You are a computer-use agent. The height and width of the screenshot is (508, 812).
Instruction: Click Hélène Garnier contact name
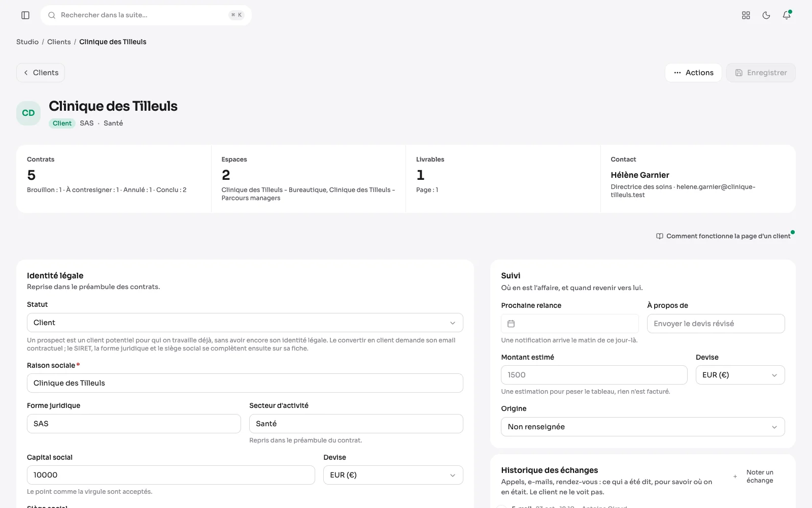[x=640, y=175]
